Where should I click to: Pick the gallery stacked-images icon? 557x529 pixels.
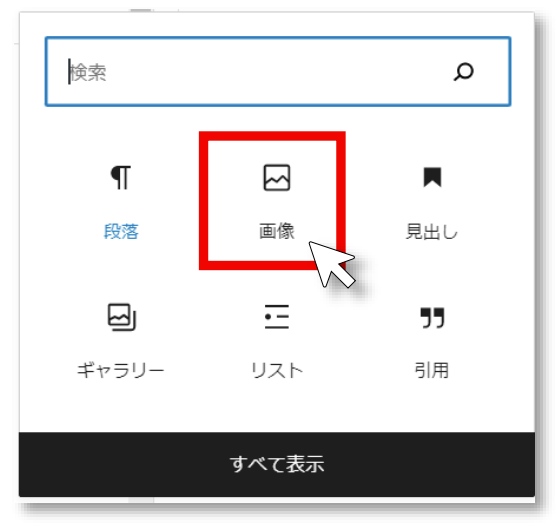coord(122,317)
